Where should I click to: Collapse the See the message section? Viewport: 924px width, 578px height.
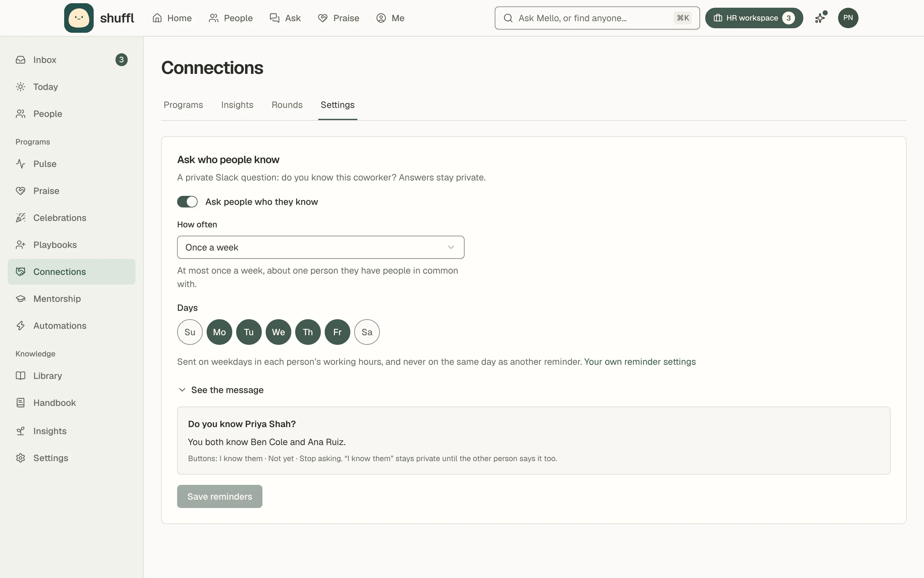[x=221, y=390]
